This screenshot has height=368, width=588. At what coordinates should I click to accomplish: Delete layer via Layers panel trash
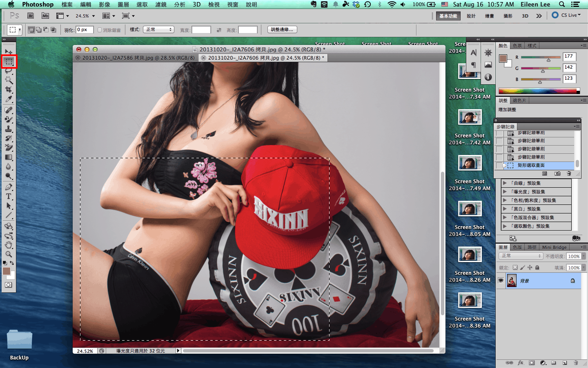click(x=576, y=363)
